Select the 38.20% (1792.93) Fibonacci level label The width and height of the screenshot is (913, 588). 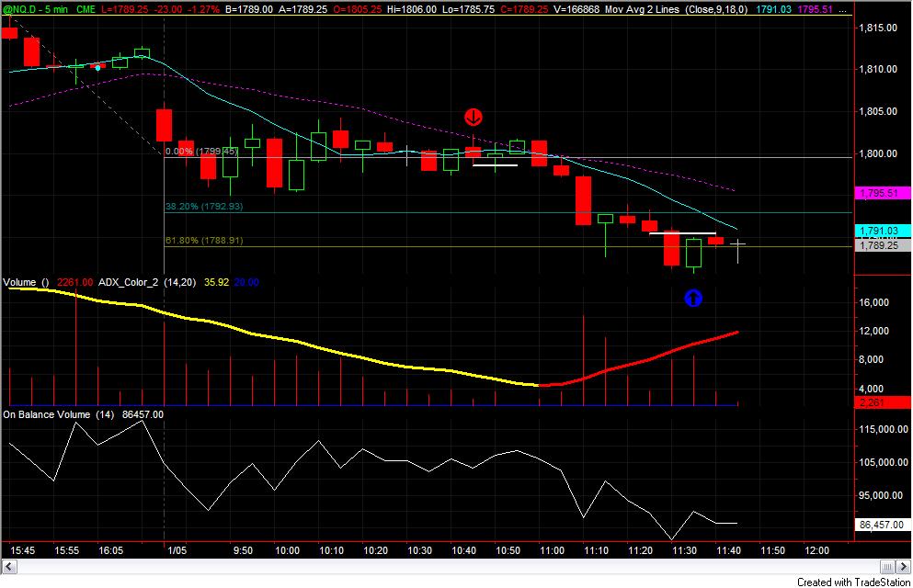point(203,207)
